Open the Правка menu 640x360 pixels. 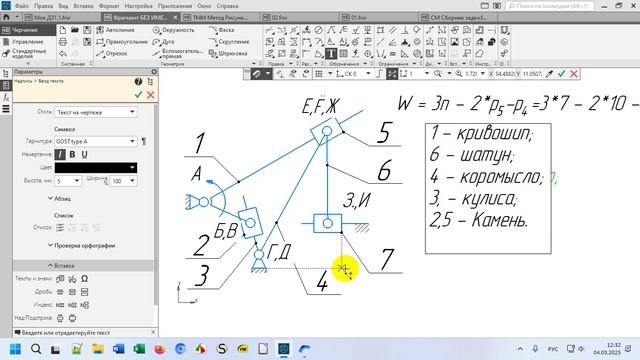coord(43,6)
